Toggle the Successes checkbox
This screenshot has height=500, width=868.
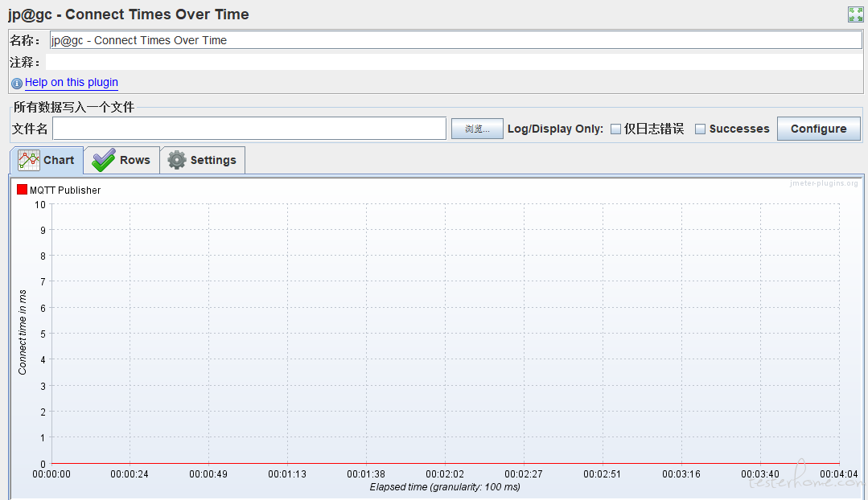[x=700, y=129]
